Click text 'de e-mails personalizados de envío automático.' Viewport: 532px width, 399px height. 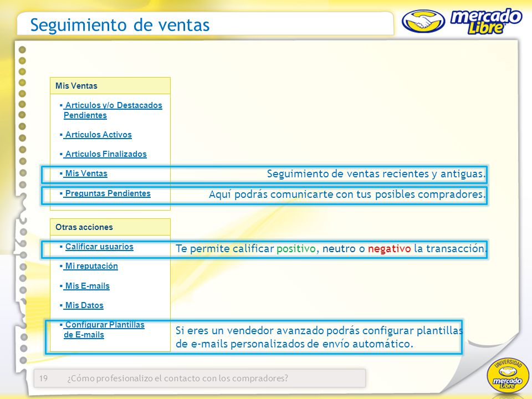coord(294,344)
